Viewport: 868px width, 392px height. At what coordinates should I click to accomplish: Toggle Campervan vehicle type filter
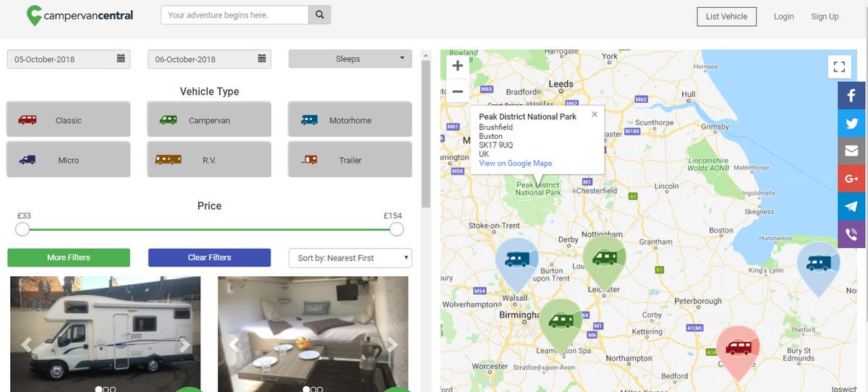(x=209, y=119)
